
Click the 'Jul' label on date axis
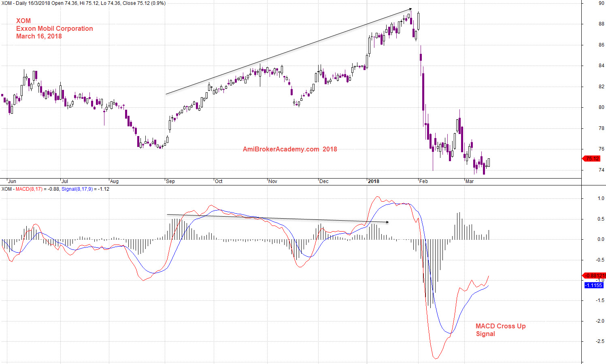[64, 181]
